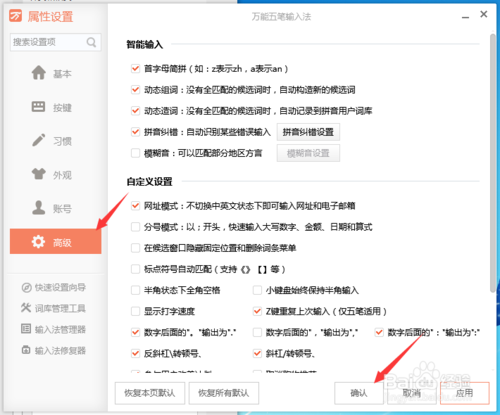This screenshot has height=415, width=500.
Task: Close the 属性设置 window
Action: 484,14
